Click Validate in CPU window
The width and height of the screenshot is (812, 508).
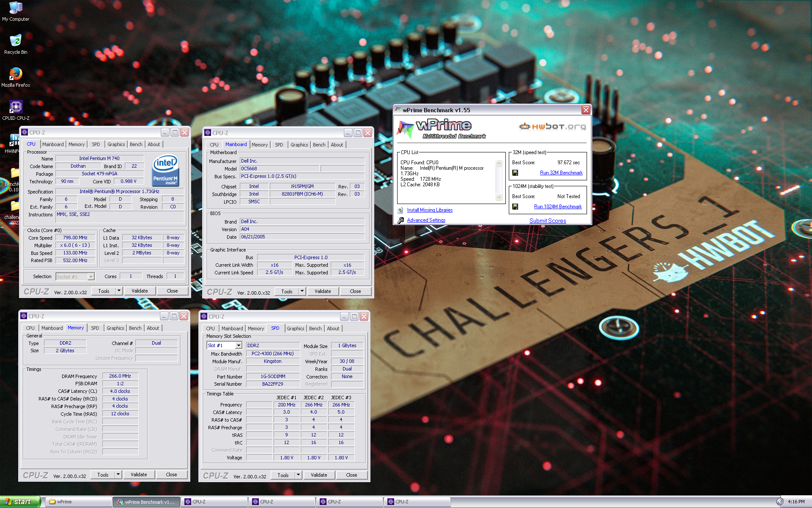pyautogui.click(x=140, y=291)
